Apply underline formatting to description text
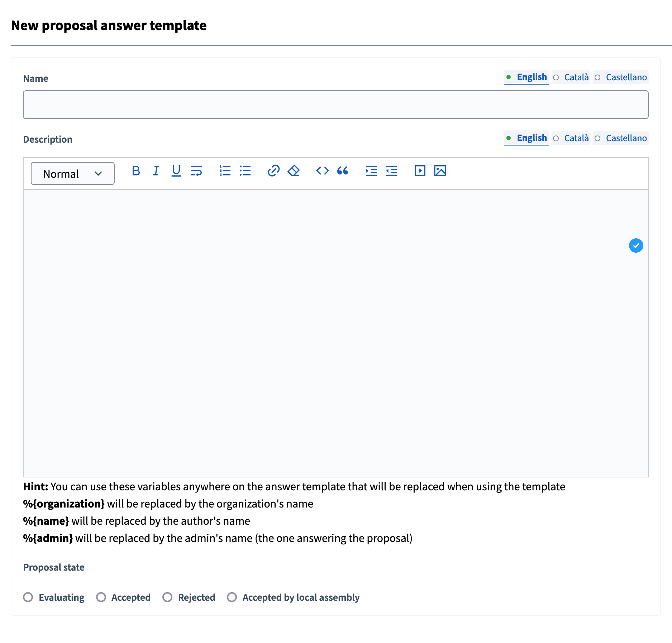The height and width of the screenshot is (643, 672). coord(176,171)
